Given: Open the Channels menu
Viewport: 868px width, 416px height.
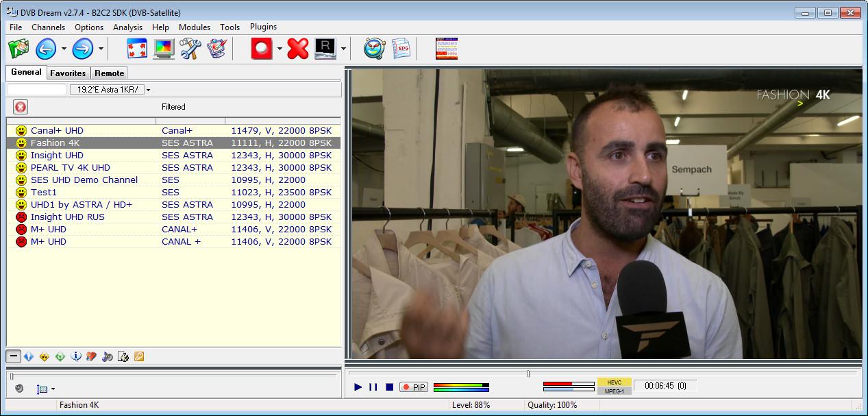Looking at the screenshot, I should click(49, 27).
